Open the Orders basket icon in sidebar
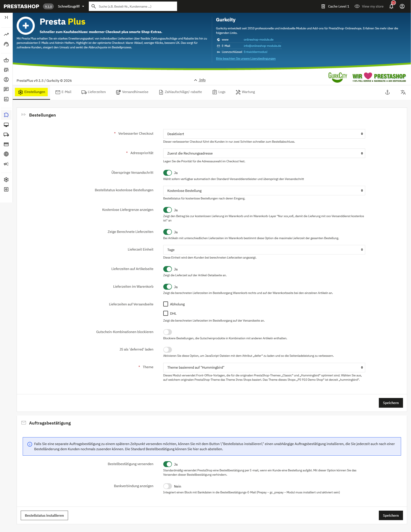This screenshot has height=532, width=411. click(x=6, y=60)
